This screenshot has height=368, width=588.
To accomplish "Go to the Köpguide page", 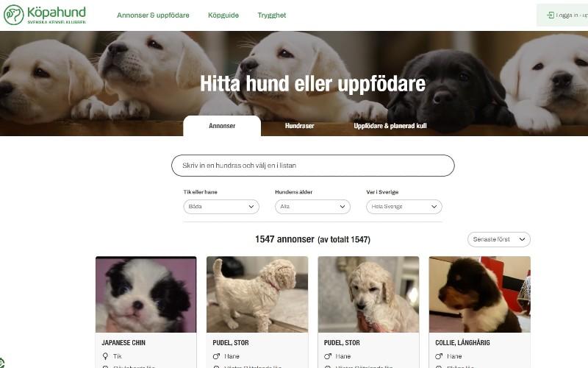I will coord(223,15).
